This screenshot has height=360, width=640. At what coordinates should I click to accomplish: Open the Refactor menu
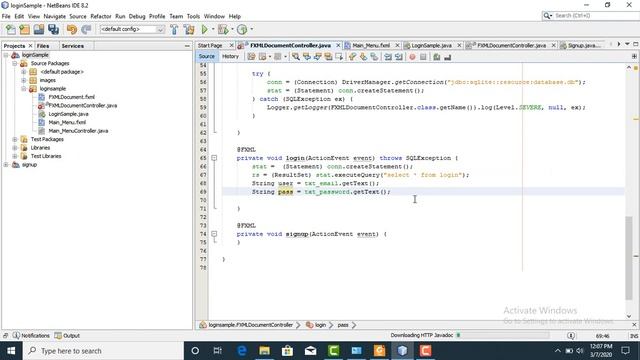pos(100,16)
